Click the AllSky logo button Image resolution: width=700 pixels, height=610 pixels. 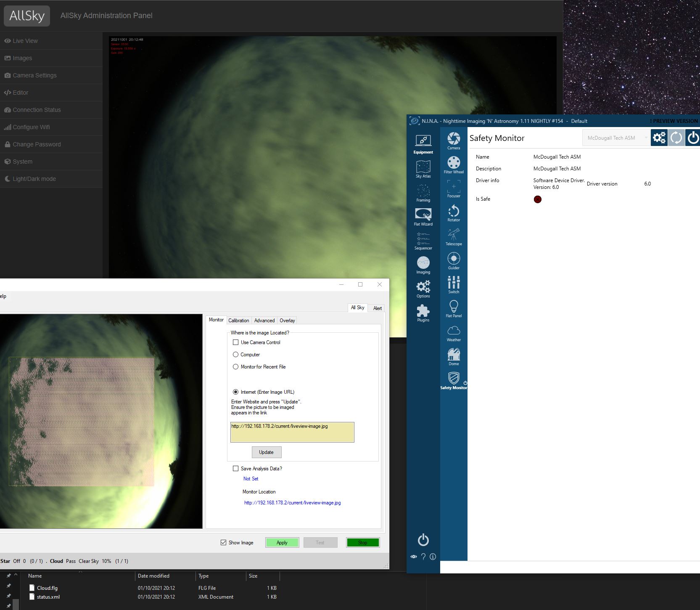click(27, 16)
